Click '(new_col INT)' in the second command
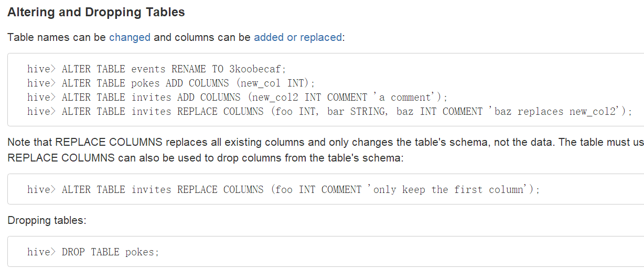The width and height of the screenshot is (644, 269). click(x=275, y=83)
